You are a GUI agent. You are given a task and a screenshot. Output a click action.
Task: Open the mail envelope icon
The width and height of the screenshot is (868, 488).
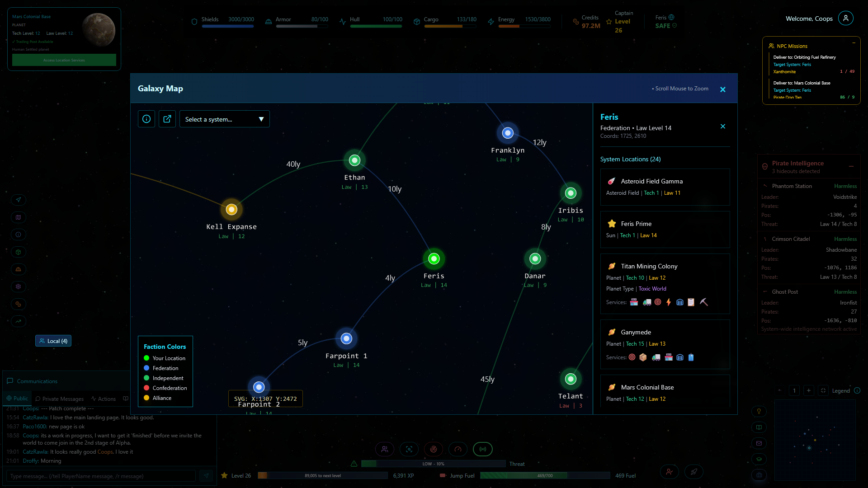[759, 443]
